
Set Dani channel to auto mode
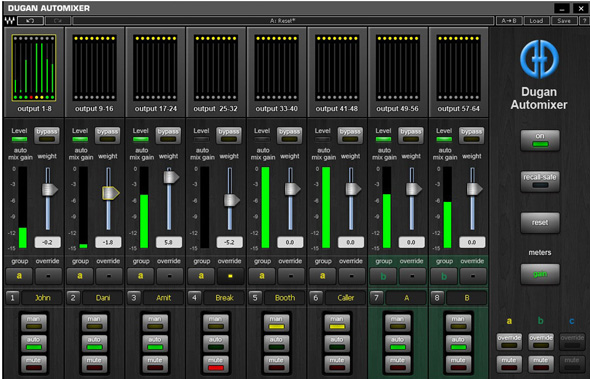pyautogui.click(x=94, y=343)
